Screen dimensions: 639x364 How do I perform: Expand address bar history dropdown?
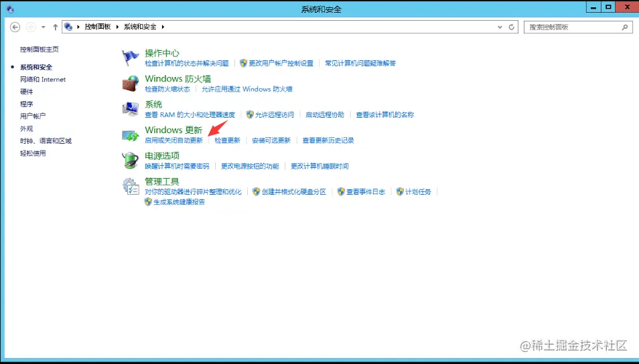click(500, 27)
